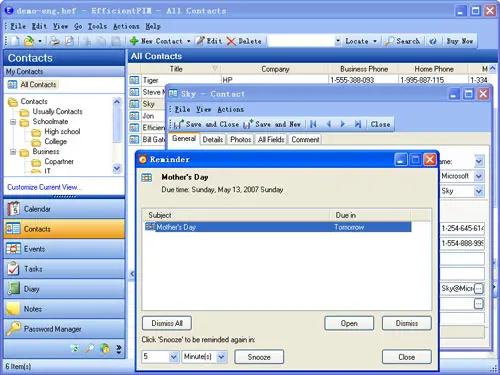Open the Notes module
The width and height of the screenshot is (500, 375).
[x=64, y=309]
